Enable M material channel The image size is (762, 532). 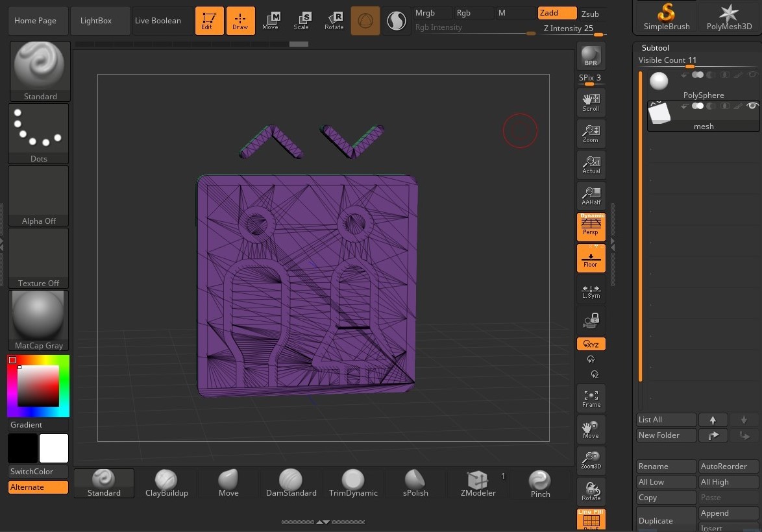tap(515, 13)
